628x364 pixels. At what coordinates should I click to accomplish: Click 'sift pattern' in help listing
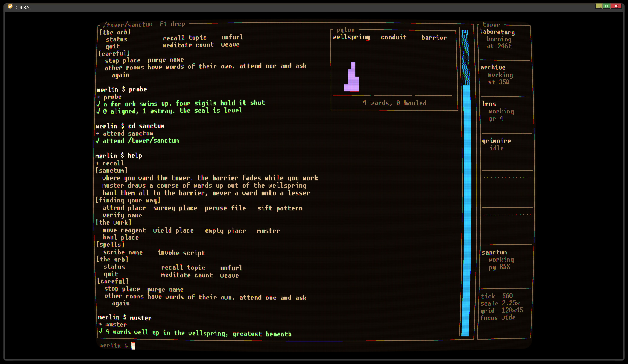pyautogui.click(x=280, y=208)
